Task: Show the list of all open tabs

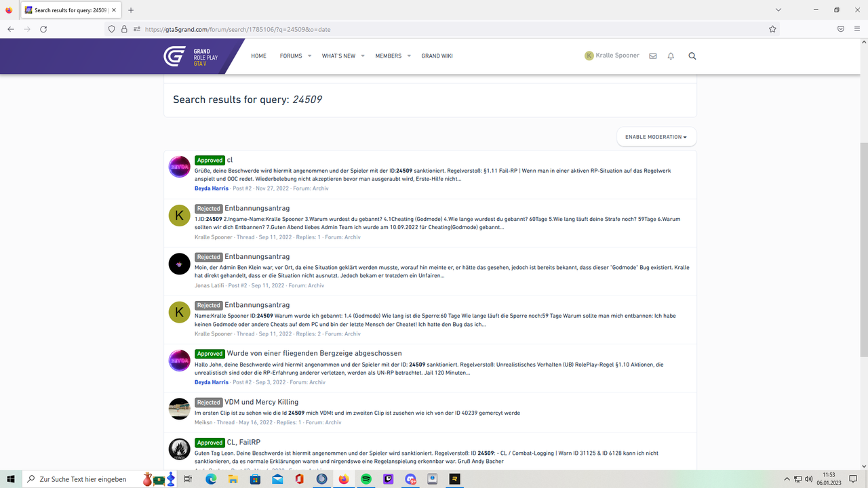Action: click(x=778, y=10)
